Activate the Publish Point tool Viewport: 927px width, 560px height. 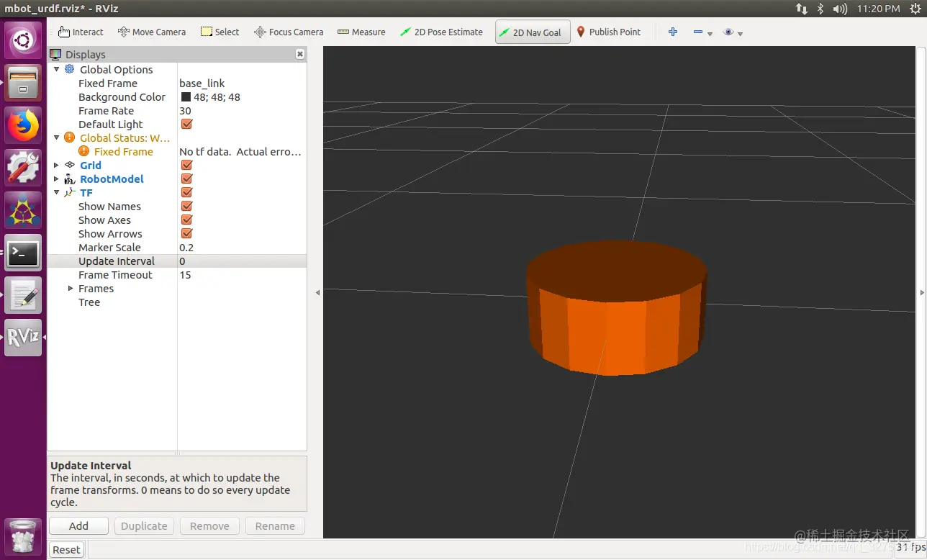609,32
